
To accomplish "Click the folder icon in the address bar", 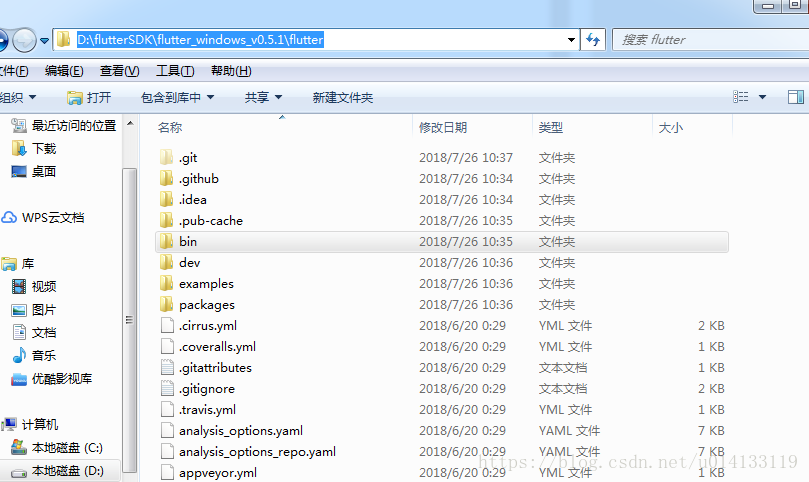I will pyautogui.click(x=63, y=39).
